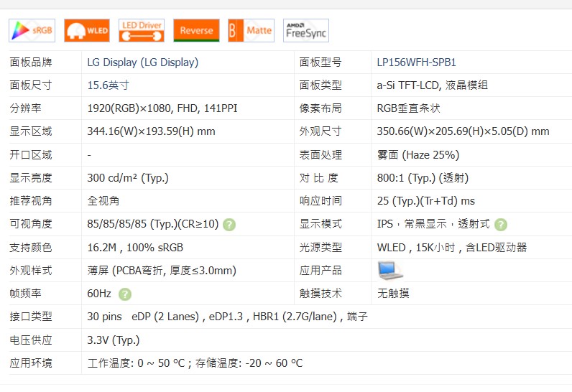Select supported colors 16.2M, 100% sRGB
This screenshot has width=572, height=392.
point(135,248)
